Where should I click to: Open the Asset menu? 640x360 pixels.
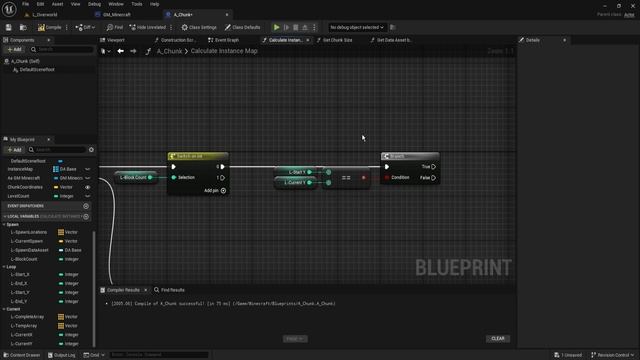point(57,4)
